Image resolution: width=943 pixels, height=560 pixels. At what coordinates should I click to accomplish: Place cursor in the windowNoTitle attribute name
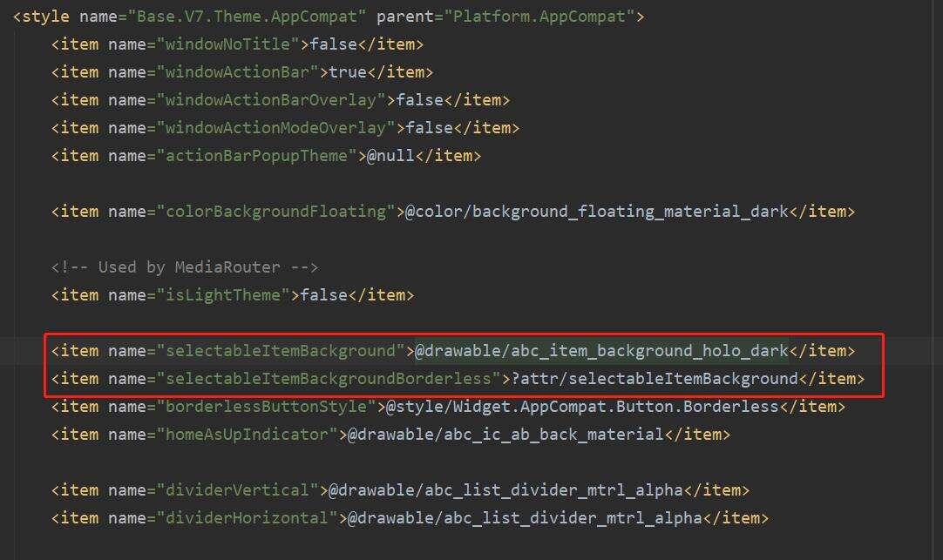(228, 44)
